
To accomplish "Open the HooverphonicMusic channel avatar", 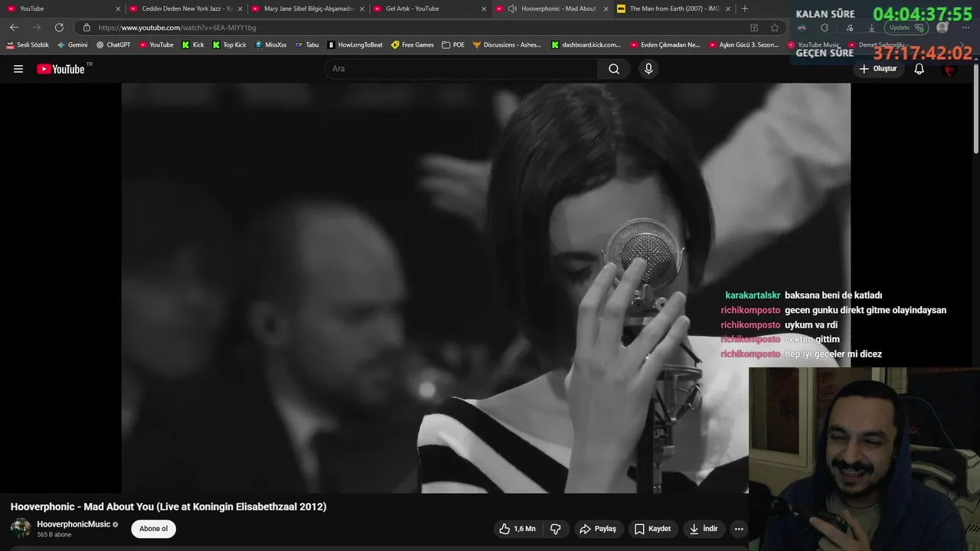I will click(x=21, y=529).
